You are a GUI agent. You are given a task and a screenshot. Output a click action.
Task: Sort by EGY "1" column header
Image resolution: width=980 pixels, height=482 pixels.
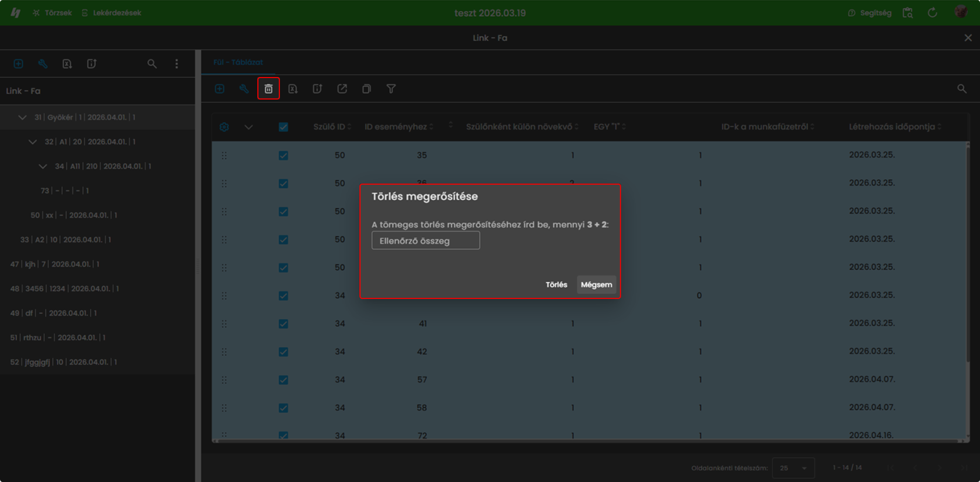coord(610,126)
